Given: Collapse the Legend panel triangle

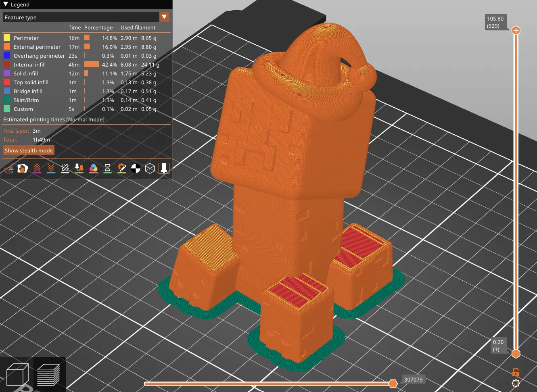Looking at the screenshot, I should (x=6, y=4).
